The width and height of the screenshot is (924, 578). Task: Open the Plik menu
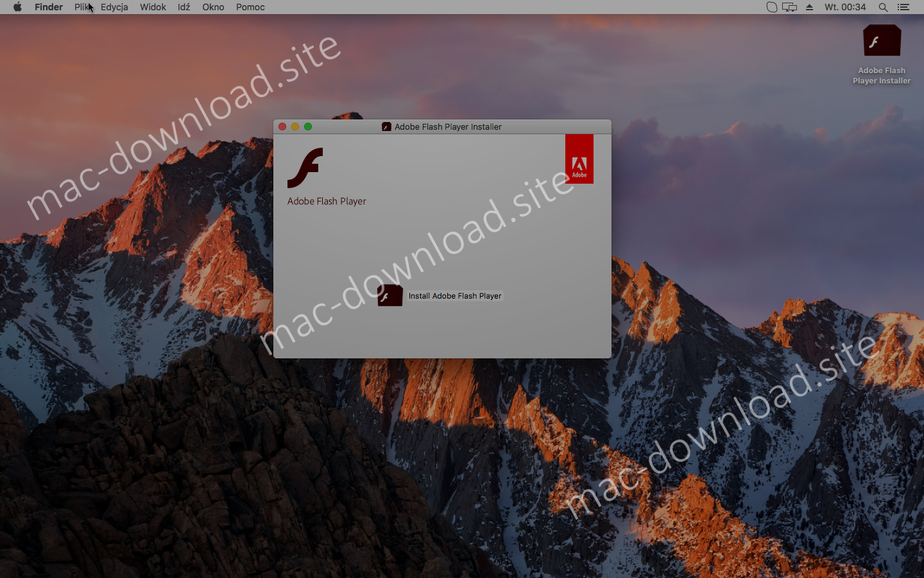click(x=82, y=7)
